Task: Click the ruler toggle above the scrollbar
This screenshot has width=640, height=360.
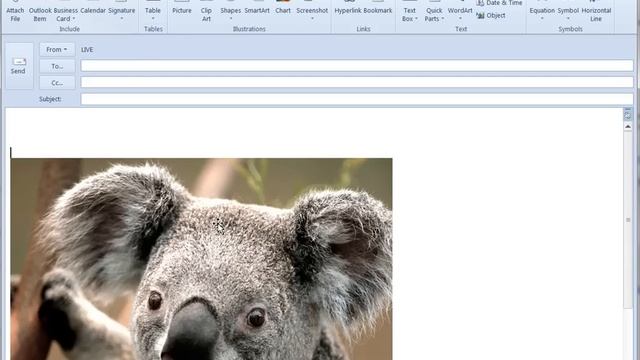Action: point(628,114)
